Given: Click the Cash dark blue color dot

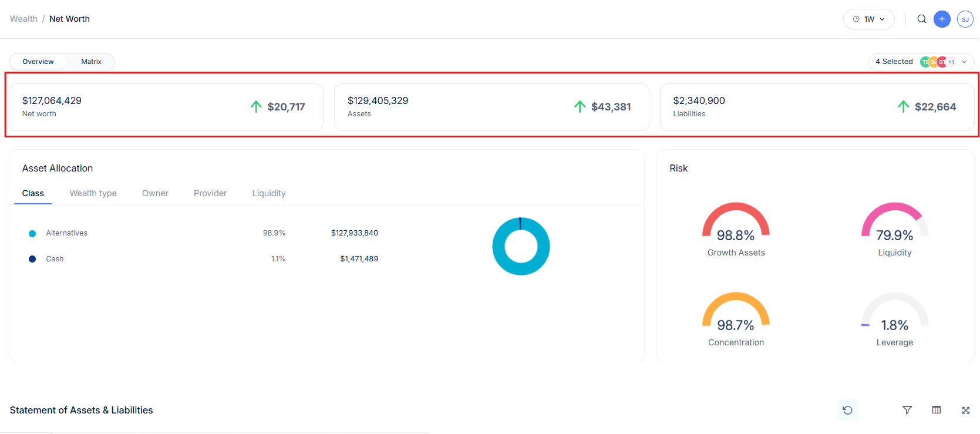Looking at the screenshot, I should [x=32, y=259].
